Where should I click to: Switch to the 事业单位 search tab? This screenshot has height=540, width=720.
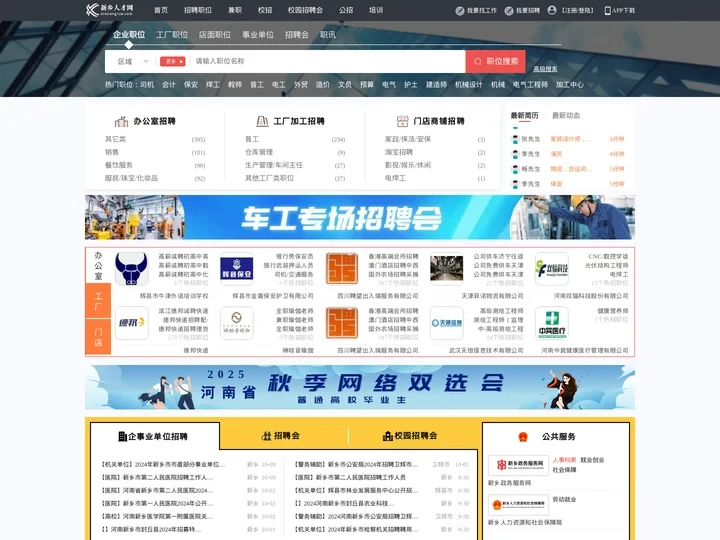pos(258,35)
